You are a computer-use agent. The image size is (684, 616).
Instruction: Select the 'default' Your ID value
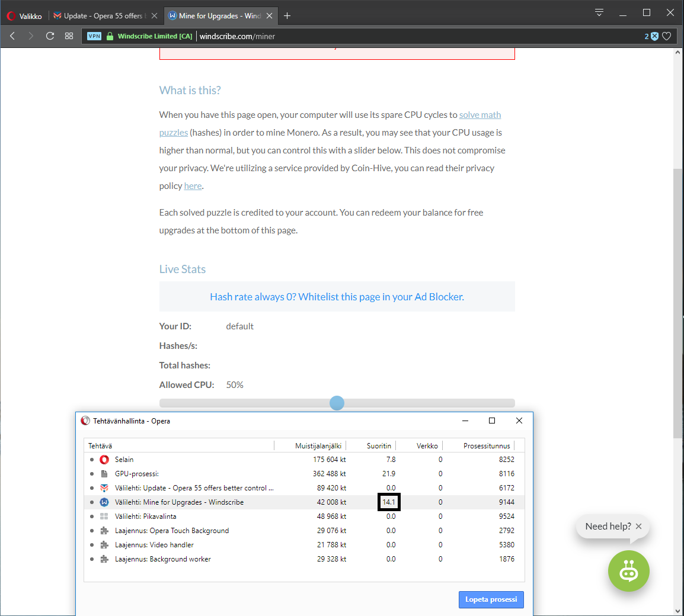(x=239, y=326)
